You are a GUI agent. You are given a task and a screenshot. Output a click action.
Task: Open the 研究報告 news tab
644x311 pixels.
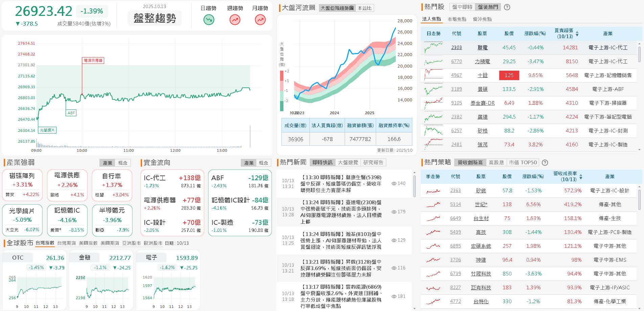373,163
